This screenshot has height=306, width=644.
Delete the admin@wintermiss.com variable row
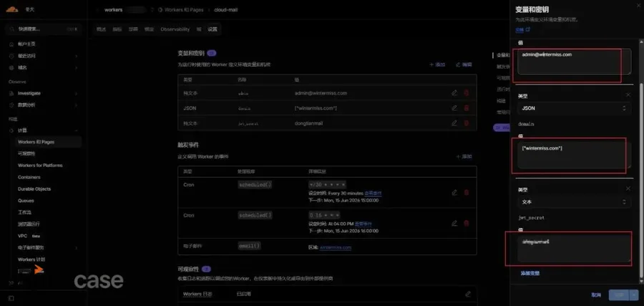pos(466,93)
